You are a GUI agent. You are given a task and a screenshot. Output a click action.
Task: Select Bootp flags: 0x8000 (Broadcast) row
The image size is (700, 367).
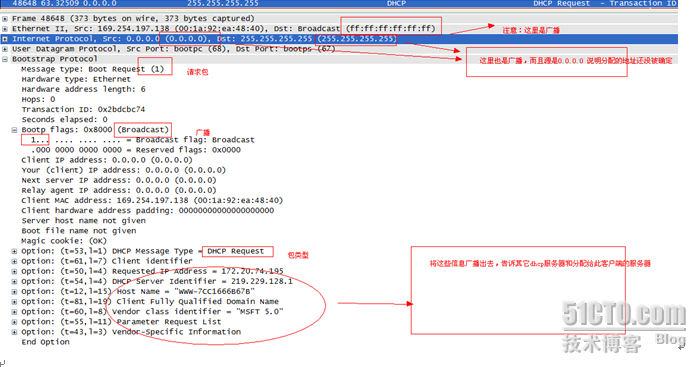coord(95,129)
